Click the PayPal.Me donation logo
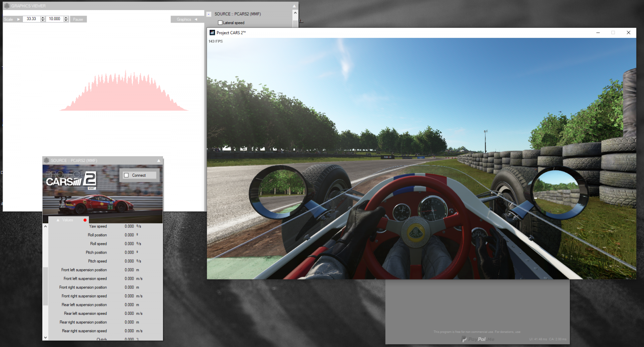This screenshot has height=347, width=644. click(x=478, y=339)
